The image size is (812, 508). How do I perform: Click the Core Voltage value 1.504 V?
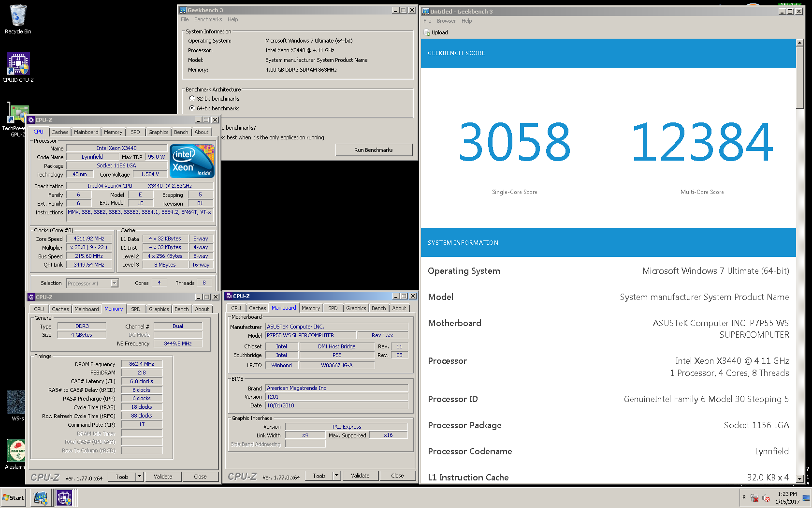tap(150, 174)
